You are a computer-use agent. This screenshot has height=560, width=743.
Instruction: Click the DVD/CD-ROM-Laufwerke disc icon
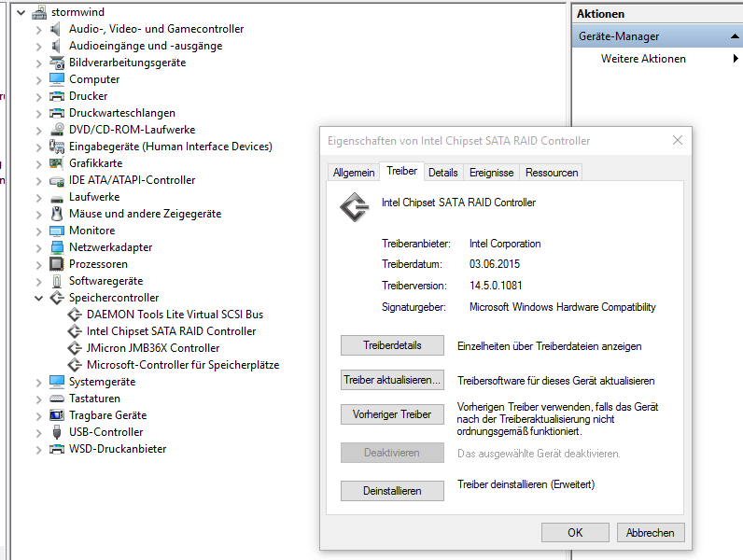tap(57, 130)
